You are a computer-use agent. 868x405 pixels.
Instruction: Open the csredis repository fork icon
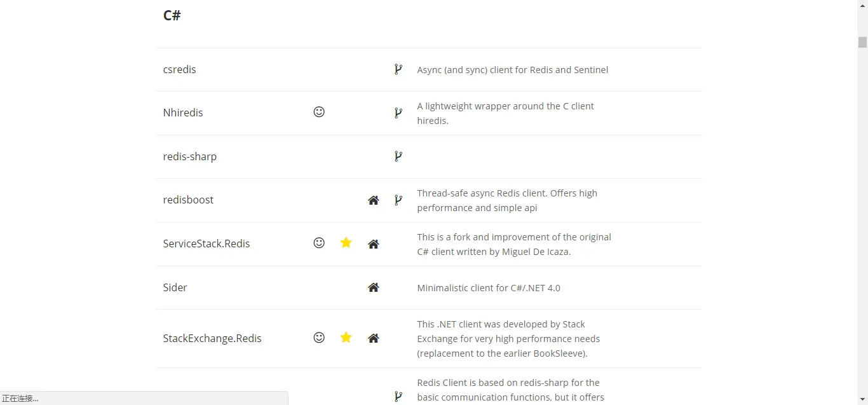click(x=398, y=69)
